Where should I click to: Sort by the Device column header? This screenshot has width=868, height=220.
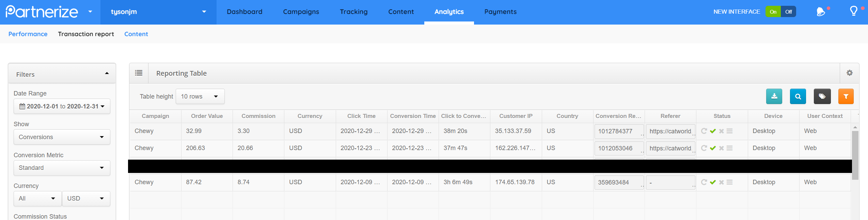click(773, 116)
